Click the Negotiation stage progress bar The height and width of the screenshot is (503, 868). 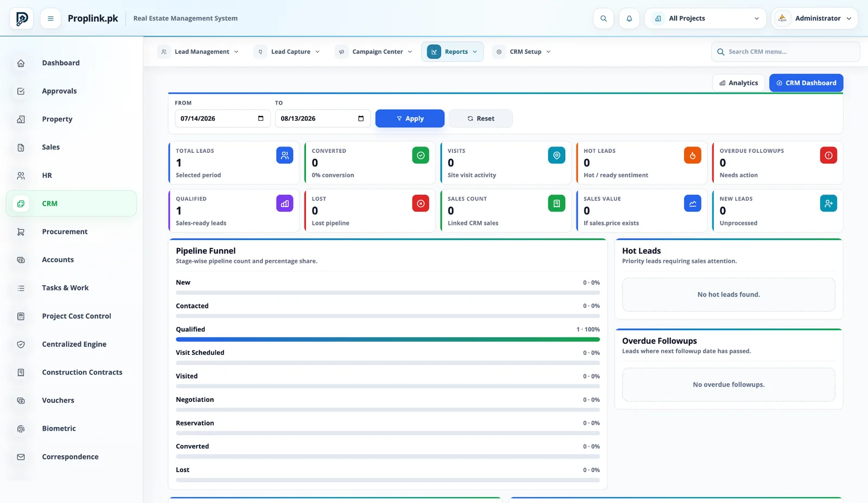pyautogui.click(x=388, y=410)
